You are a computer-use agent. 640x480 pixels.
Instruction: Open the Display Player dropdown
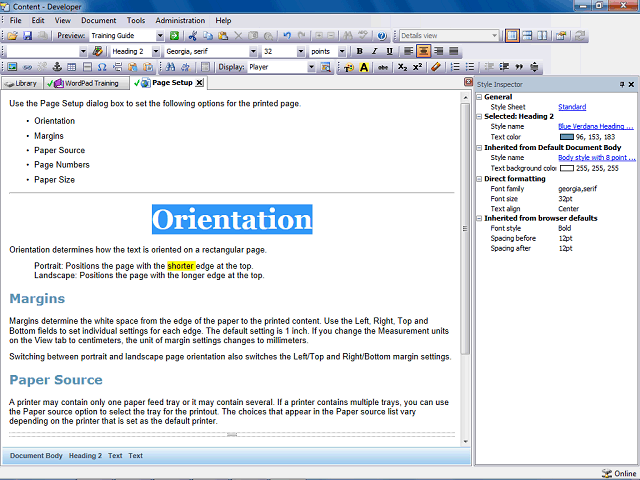click(x=311, y=67)
